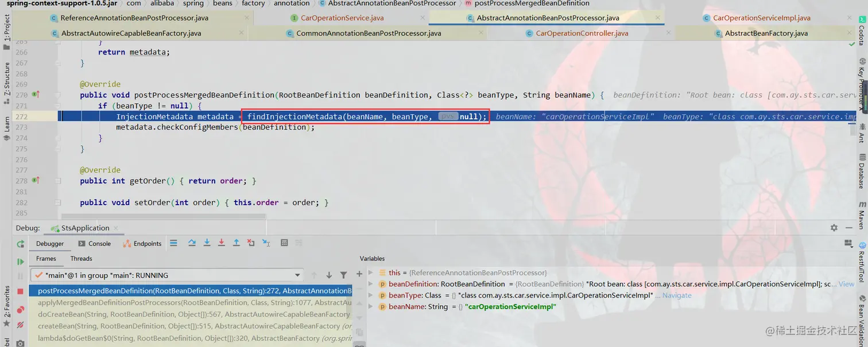Hide the Debug tool window
Screen dimensions: 868x347
click(849, 228)
